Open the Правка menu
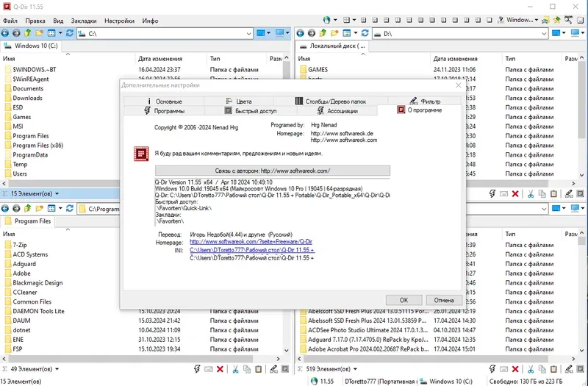588x386 pixels. [x=35, y=21]
